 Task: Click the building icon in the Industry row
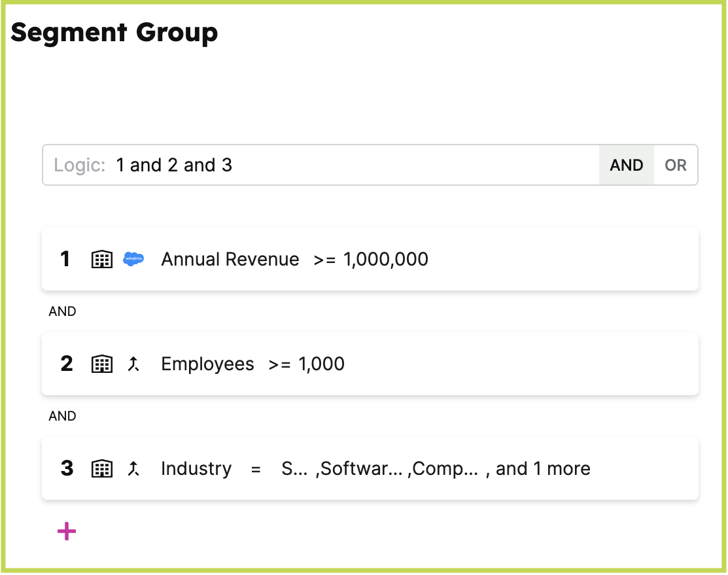pyautogui.click(x=101, y=469)
